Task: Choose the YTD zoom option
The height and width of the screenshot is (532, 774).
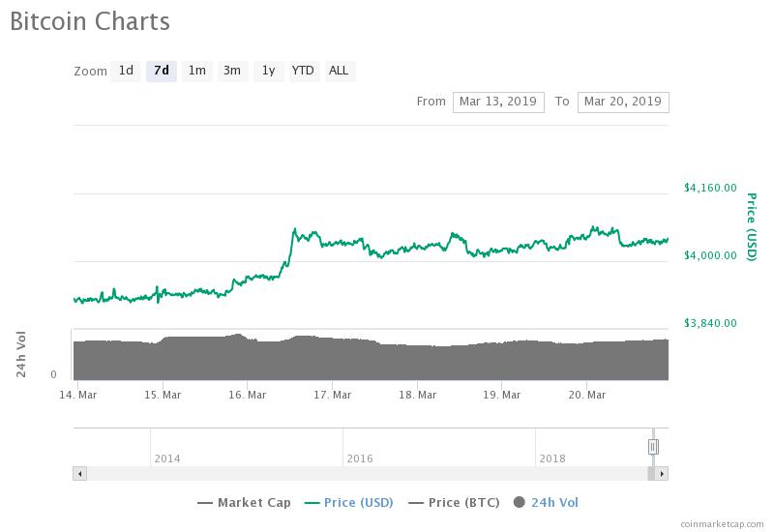Action: [303, 71]
